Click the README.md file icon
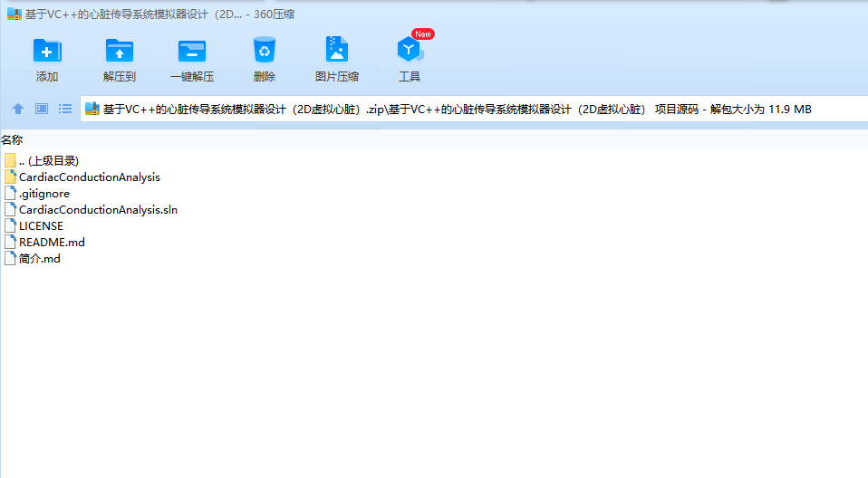Image resolution: width=868 pixels, height=478 pixels. 10,242
